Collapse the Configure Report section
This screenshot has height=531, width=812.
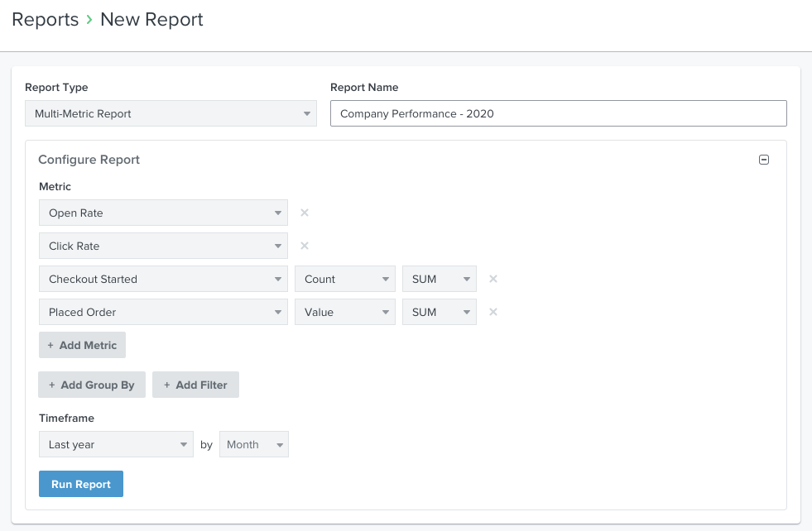click(x=763, y=159)
